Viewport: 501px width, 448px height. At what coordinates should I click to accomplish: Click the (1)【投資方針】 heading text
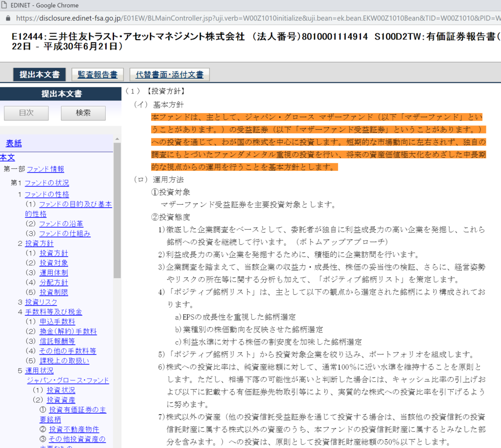[155, 91]
